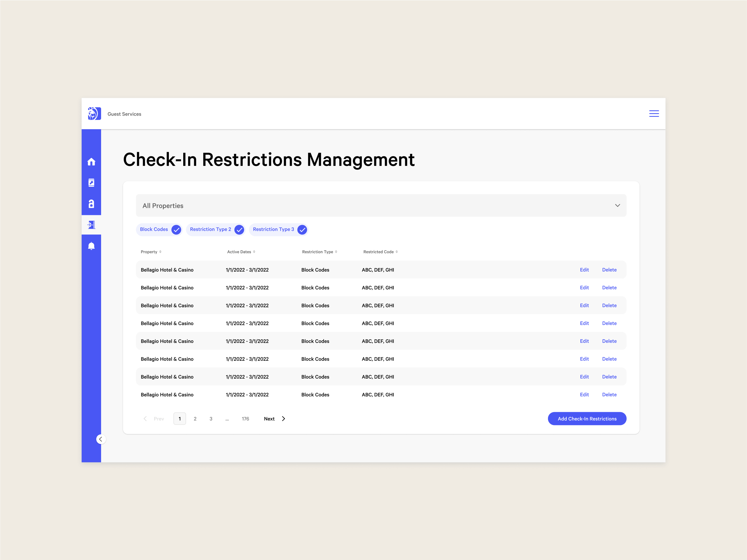
Task: Click the next page chevron arrow
Action: click(x=283, y=418)
